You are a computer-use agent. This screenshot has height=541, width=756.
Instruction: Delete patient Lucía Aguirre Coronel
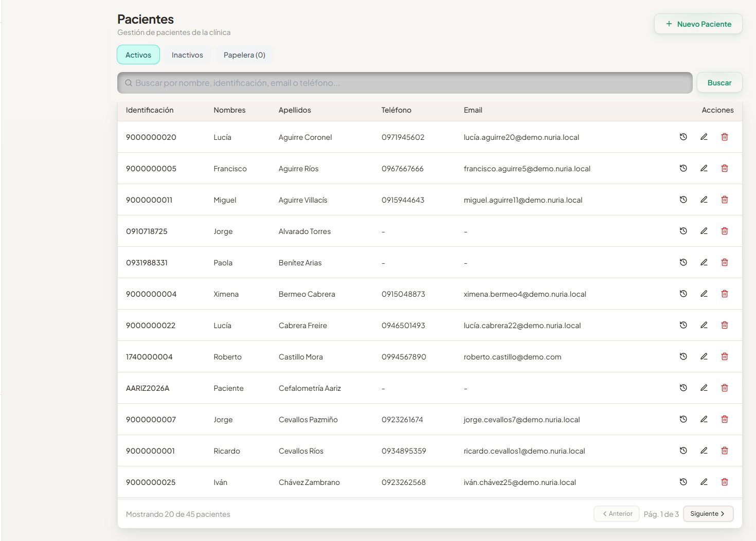pos(724,137)
